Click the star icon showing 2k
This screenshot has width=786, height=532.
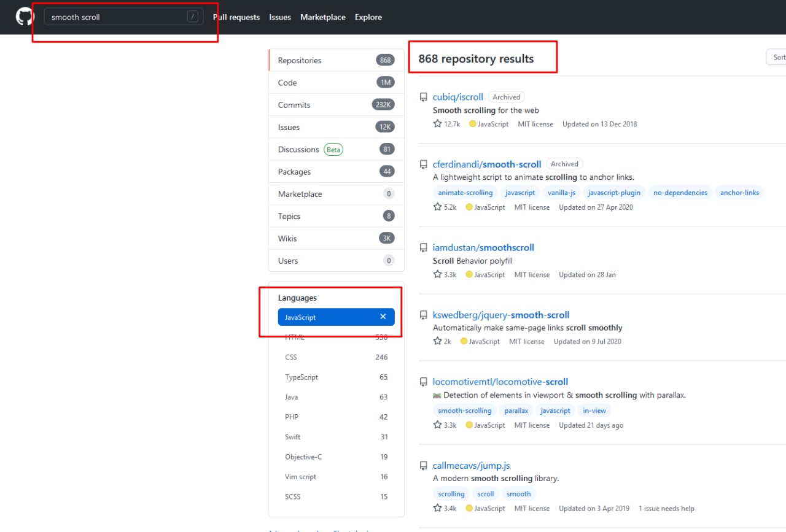[437, 341]
